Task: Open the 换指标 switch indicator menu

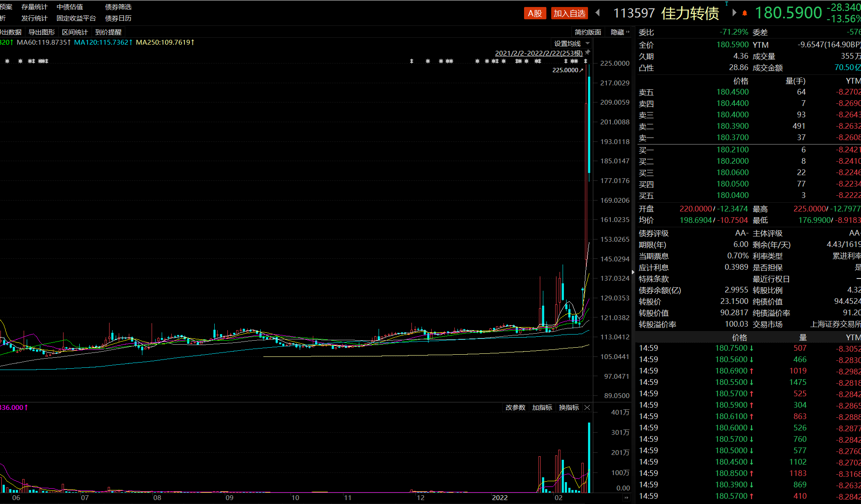Action: [569, 408]
